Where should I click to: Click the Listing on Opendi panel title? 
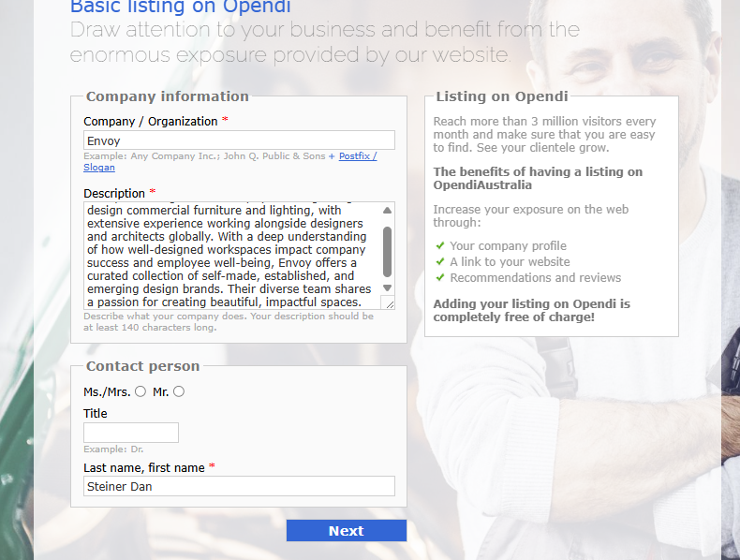click(x=502, y=96)
